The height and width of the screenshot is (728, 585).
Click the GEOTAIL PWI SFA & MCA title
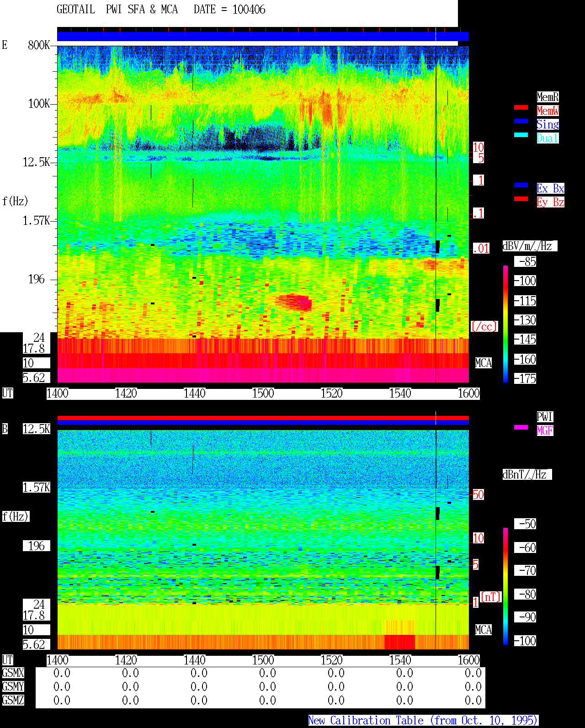point(117,10)
